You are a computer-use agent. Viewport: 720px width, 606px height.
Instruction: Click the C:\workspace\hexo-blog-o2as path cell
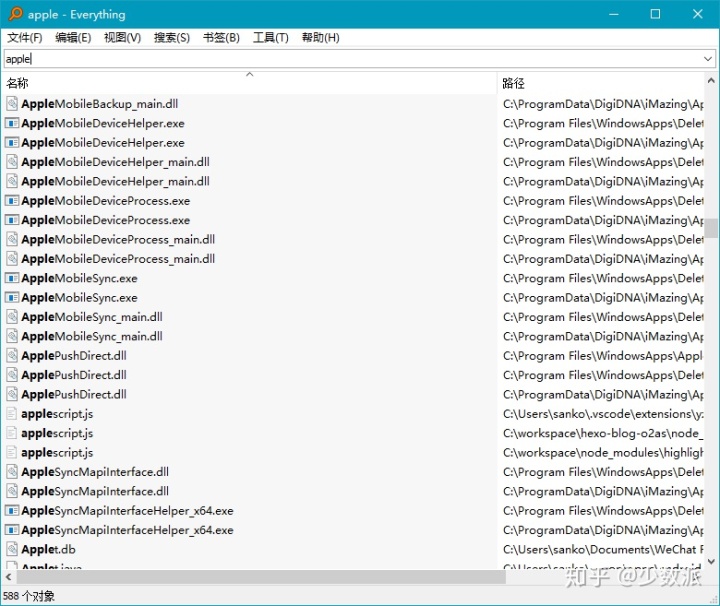tap(603, 433)
